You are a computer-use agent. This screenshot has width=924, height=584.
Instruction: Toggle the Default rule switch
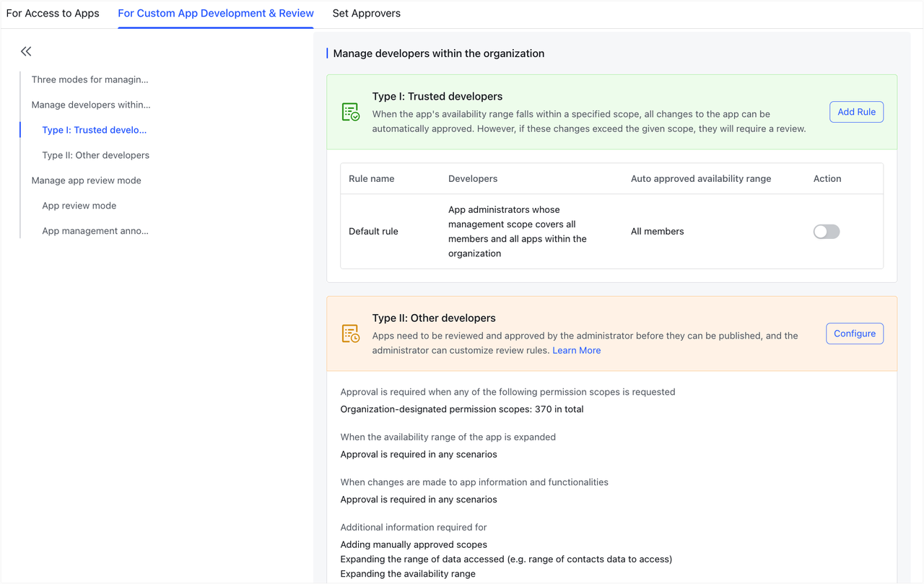[827, 232]
